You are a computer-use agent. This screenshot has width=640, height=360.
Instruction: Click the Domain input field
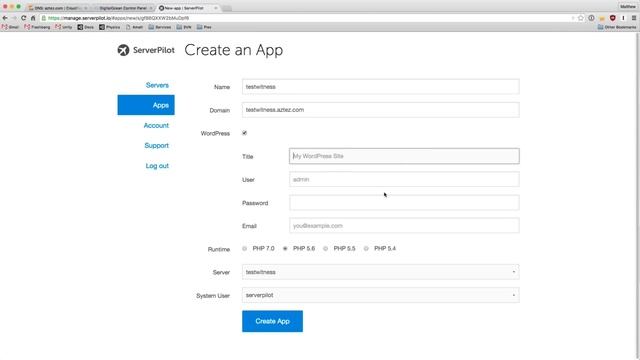coord(380,110)
